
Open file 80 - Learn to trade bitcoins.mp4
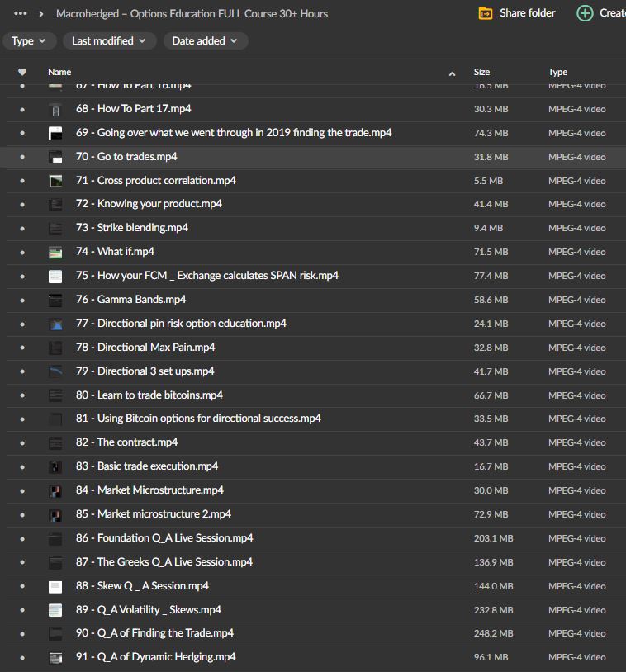[x=149, y=395]
